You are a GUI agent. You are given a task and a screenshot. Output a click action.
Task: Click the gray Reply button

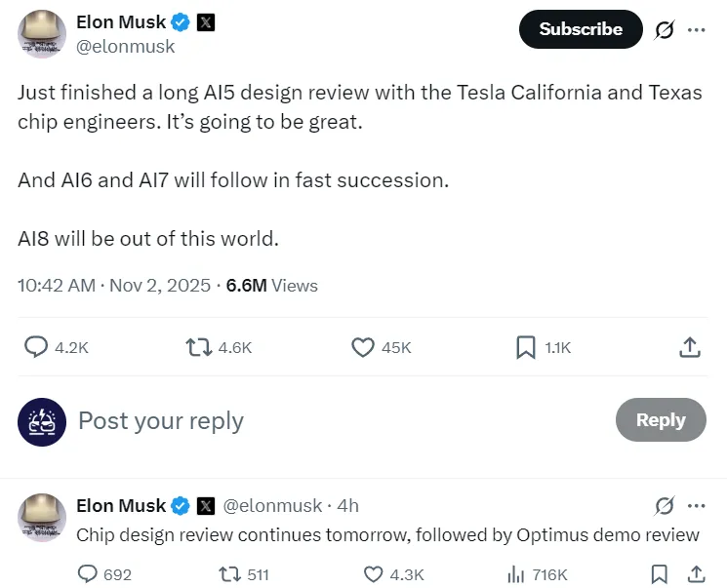click(661, 420)
